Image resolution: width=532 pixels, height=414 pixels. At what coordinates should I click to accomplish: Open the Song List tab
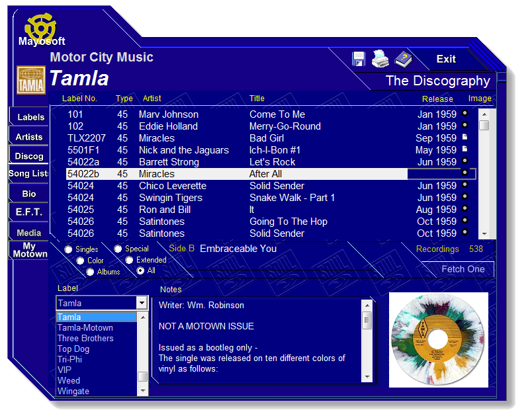pyautogui.click(x=29, y=173)
